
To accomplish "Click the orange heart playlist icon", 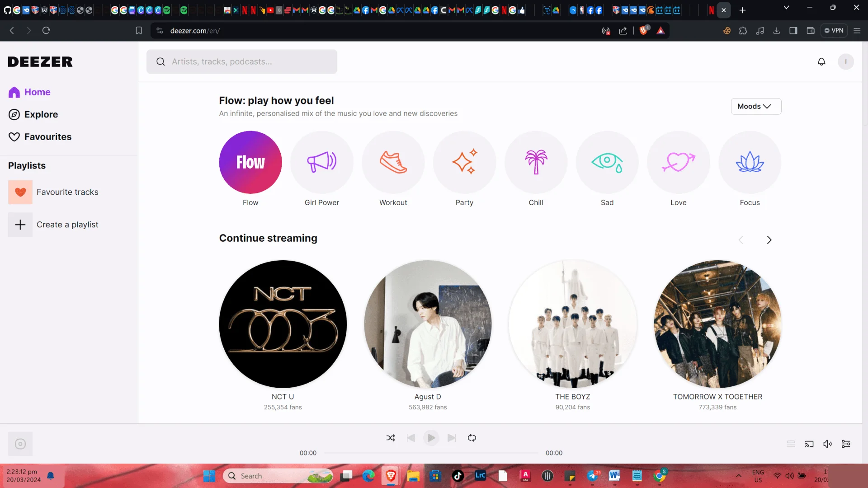I will 20,192.
